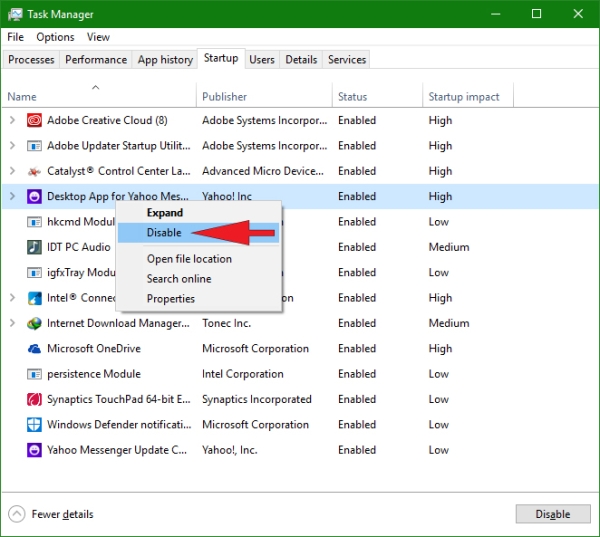Switch to the App history tab

tap(165, 60)
